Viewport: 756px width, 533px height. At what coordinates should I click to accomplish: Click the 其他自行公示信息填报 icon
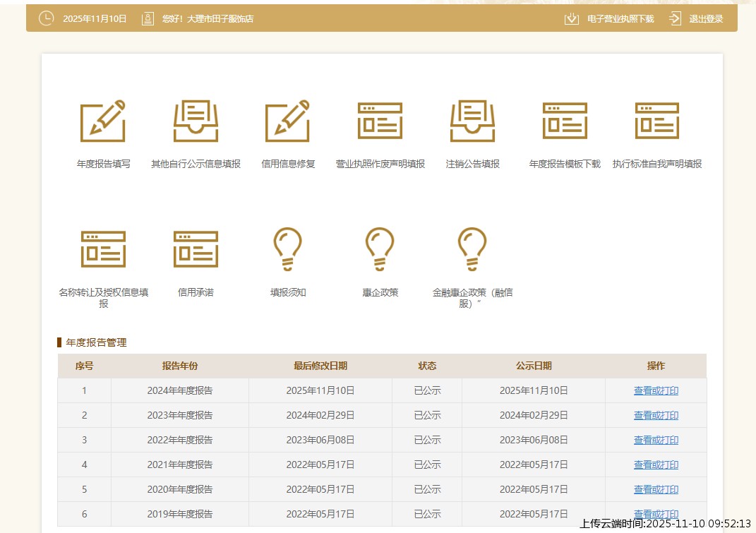coord(196,121)
